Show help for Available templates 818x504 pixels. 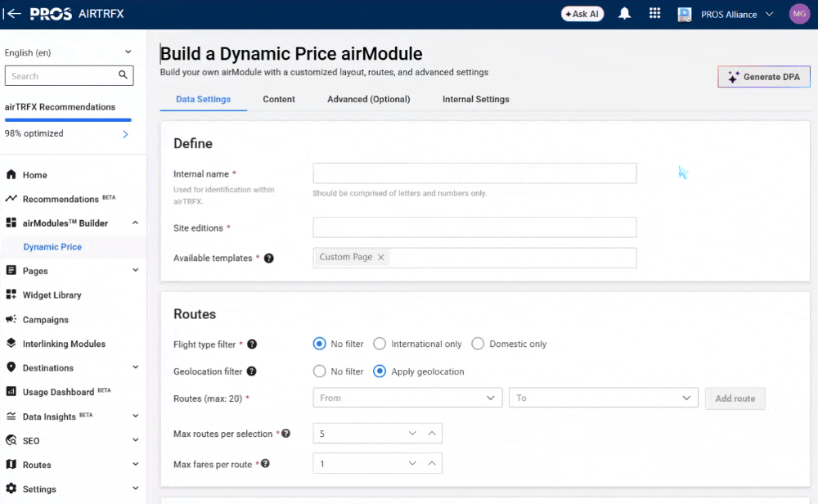click(x=268, y=259)
